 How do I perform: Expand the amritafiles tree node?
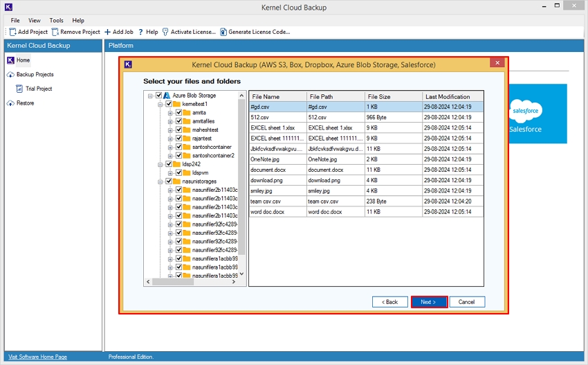pos(170,122)
